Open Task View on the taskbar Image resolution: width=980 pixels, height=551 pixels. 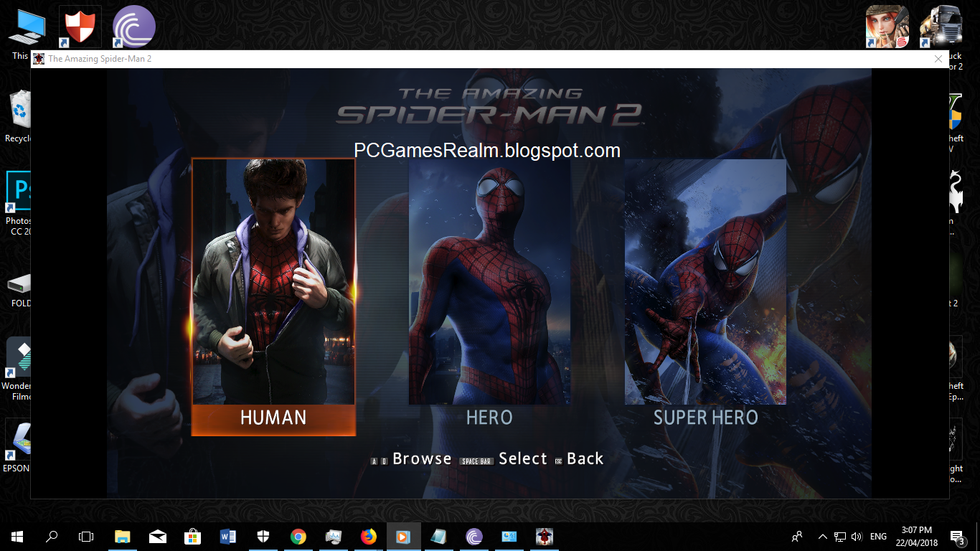[86, 537]
